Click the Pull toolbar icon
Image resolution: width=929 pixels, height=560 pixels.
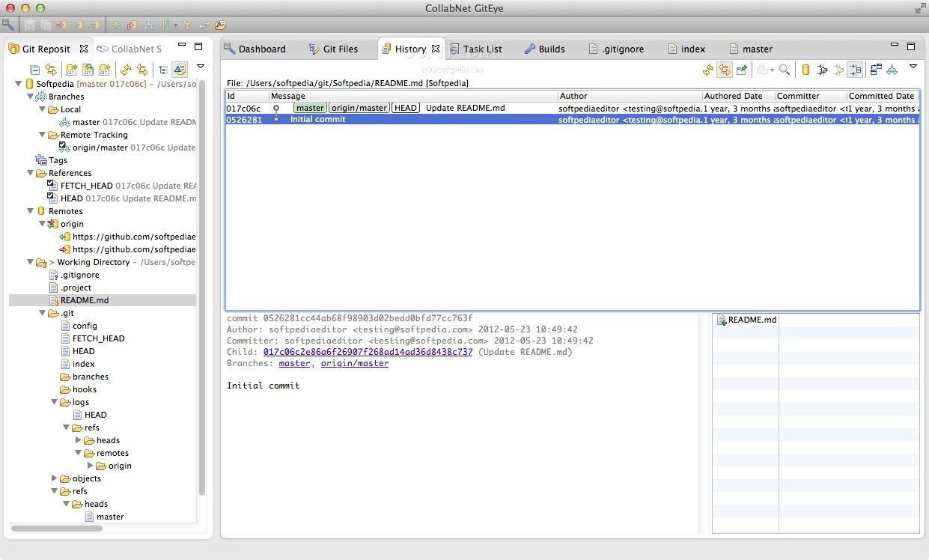pos(94,25)
